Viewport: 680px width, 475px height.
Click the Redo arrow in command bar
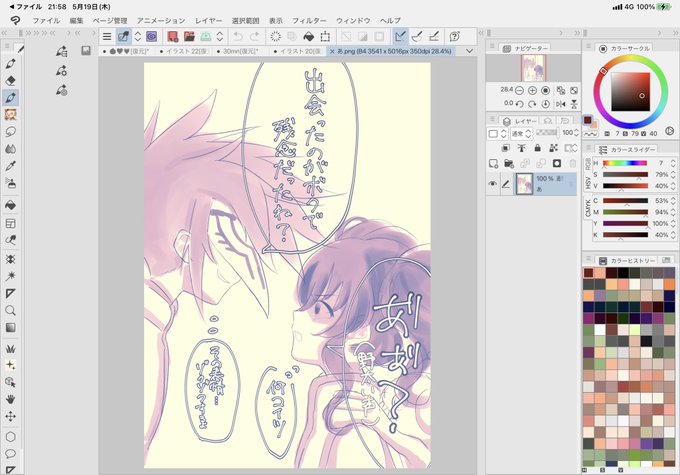pyautogui.click(x=255, y=36)
